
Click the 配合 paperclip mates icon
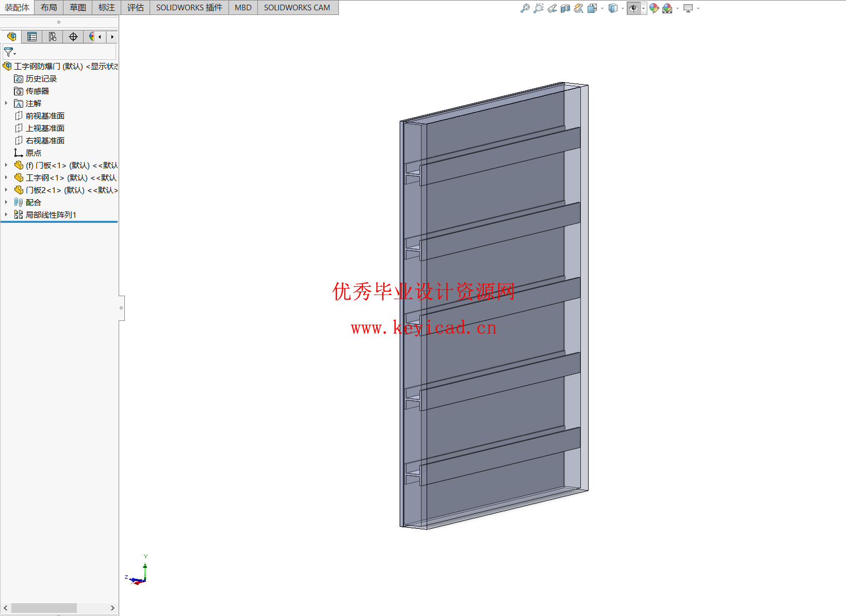(x=19, y=202)
